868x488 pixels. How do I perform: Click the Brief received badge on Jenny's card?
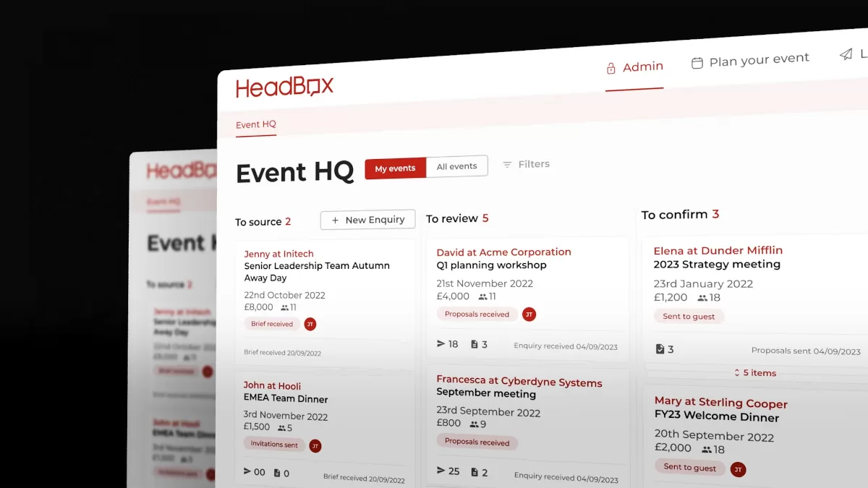click(x=272, y=324)
